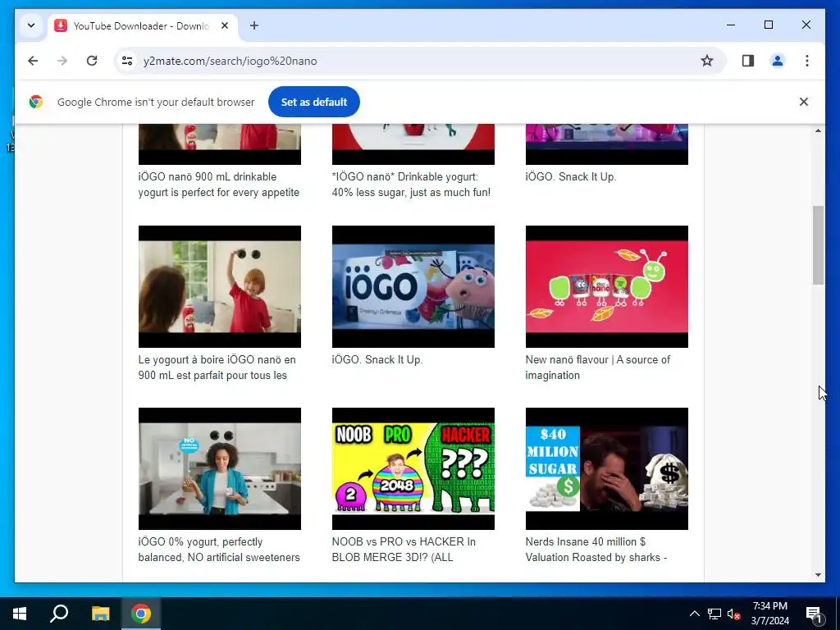Bookmark this page with the star icon
The image size is (840, 630).
(706, 61)
